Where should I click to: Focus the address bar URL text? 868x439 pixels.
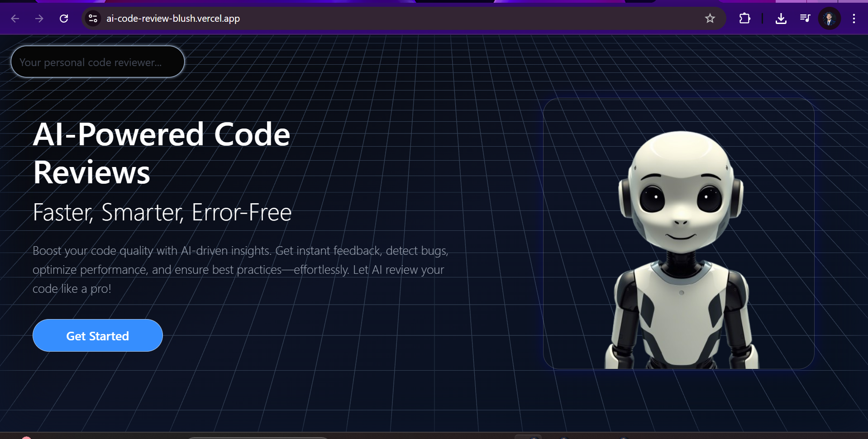[173, 19]
